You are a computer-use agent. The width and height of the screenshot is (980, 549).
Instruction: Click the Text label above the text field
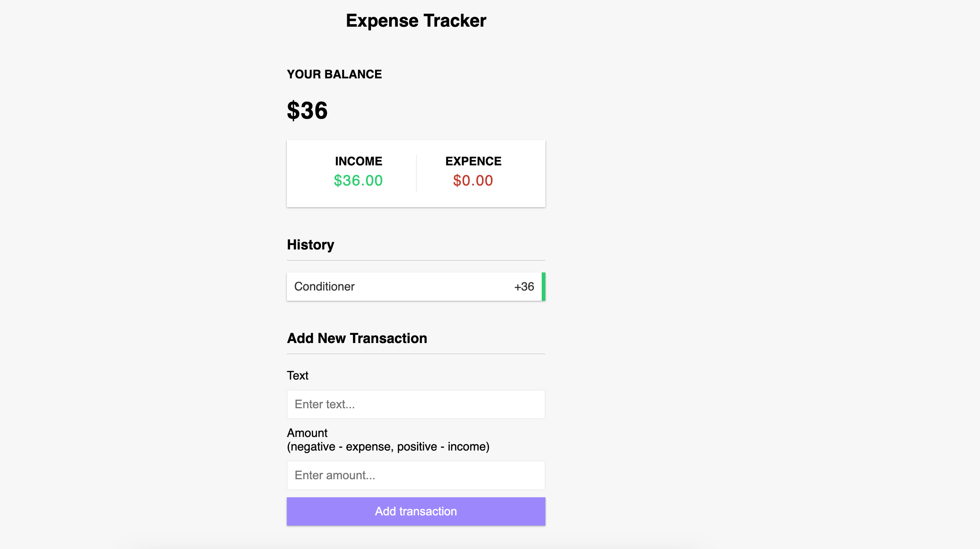coord(298,375)
